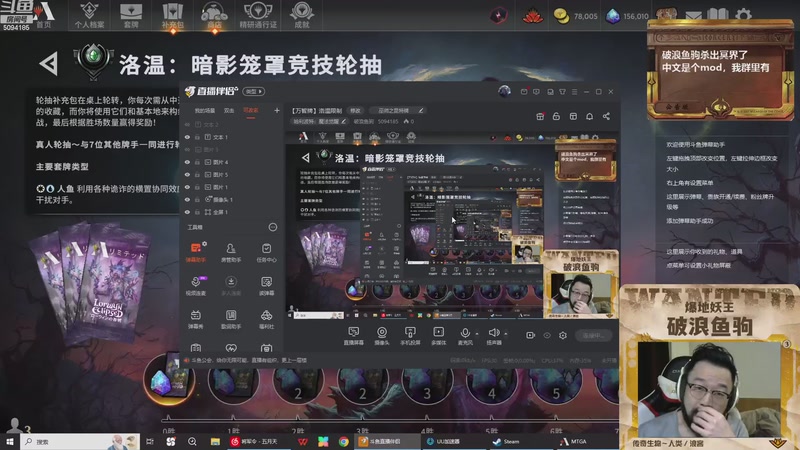Screen dimensions: 800x450
Task: Open the hamburger menu in streaming title bar
Action: [x=574, y=92]
